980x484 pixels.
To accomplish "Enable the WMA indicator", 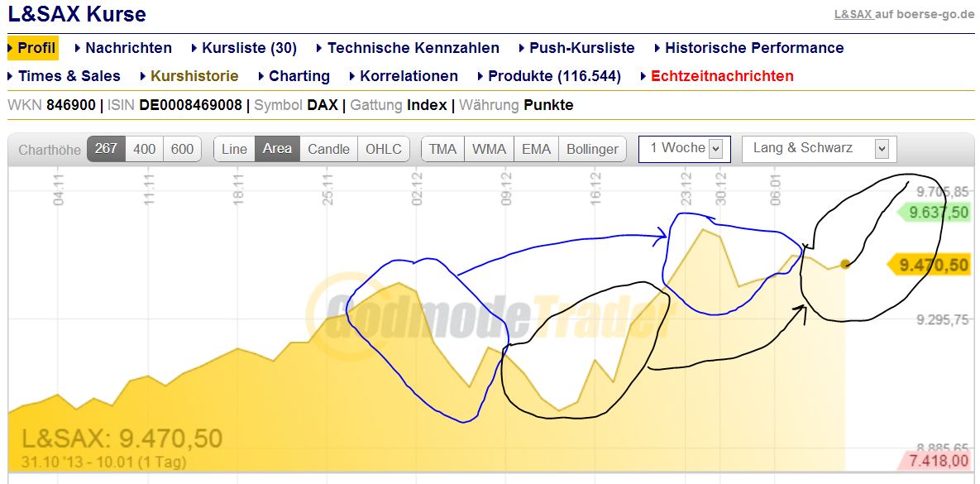I will [490, 149].
